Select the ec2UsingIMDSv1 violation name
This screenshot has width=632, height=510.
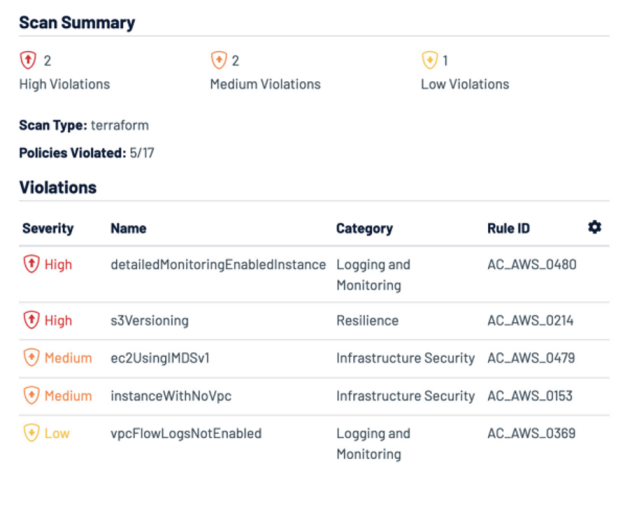click(x=160, y=358)
